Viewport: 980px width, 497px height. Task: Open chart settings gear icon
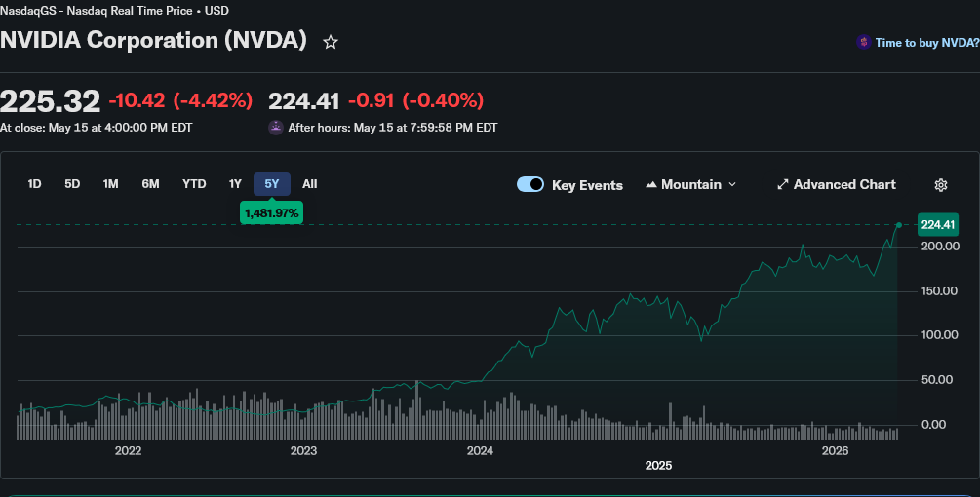(941, 185)
